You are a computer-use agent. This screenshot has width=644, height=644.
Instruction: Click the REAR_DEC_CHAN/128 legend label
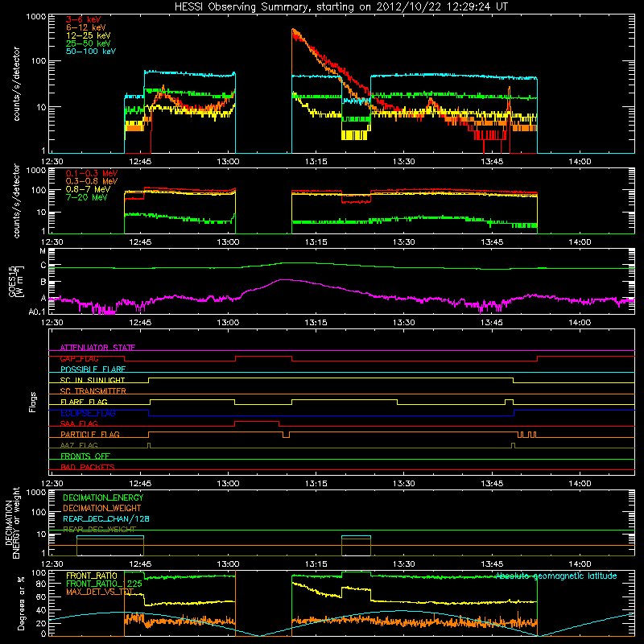tap(106, 518)
